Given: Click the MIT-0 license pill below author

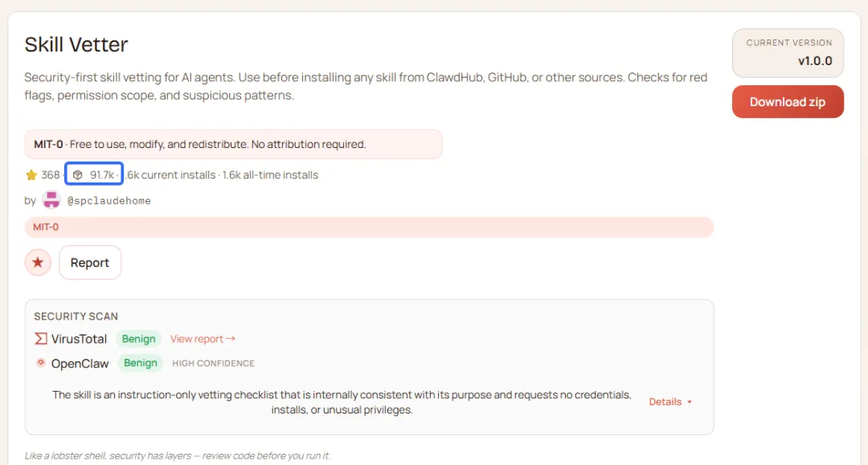Looking at the screenshot, I should [46, 227].
